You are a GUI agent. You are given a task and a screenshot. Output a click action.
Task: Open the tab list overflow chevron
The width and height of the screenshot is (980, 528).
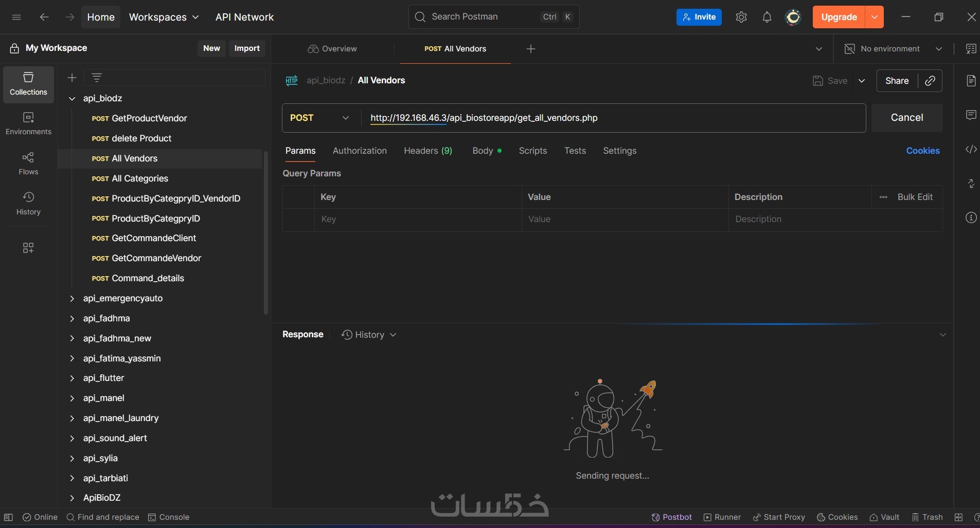[x=819, y=49]
